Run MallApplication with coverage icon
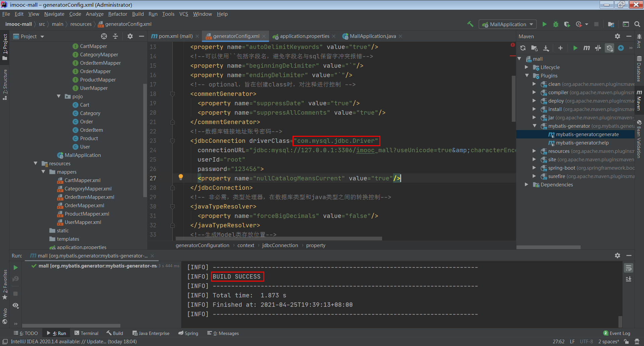This screenshot has width=644, height=346. (567, 24)
